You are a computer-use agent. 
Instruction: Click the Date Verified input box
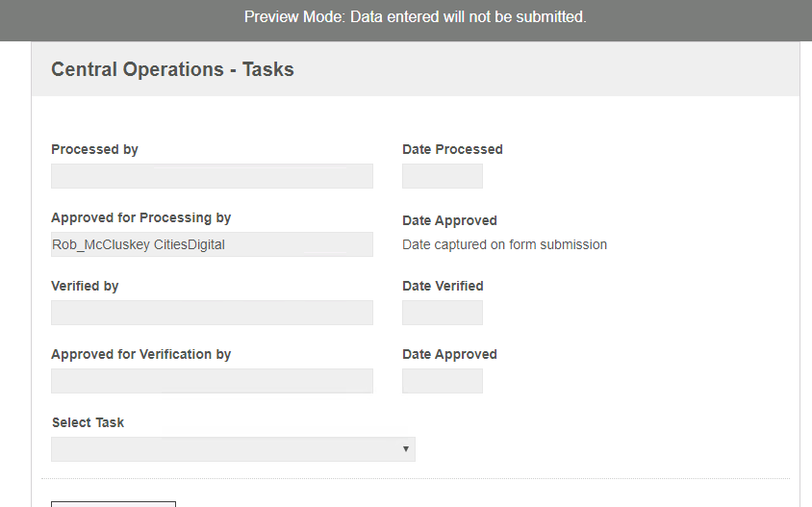(x=442, y=313)
